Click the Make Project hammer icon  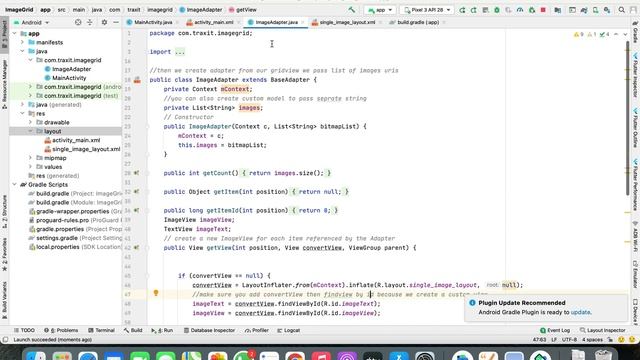point(351,9)
